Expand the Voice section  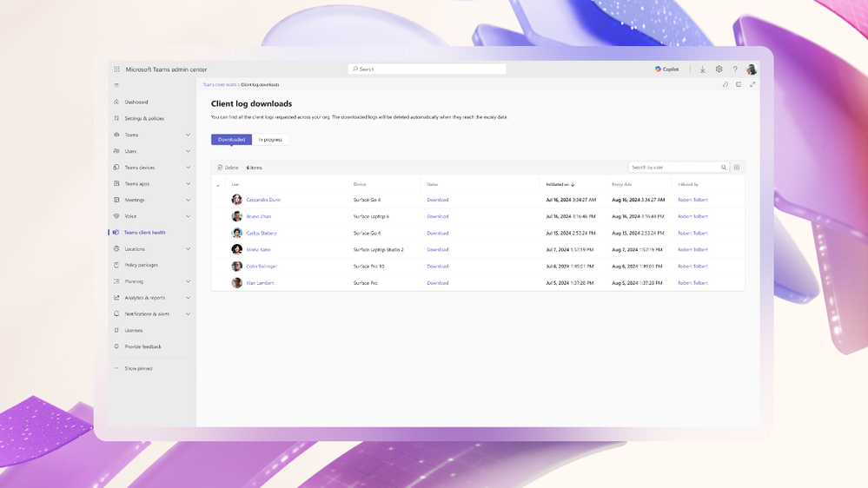tap(189, 216)
